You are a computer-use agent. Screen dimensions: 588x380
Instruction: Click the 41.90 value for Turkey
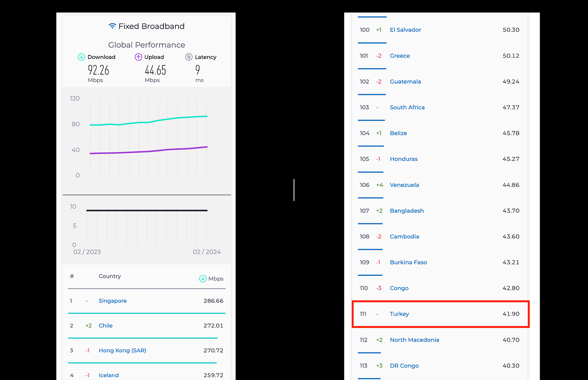click(x=511, y=314)
